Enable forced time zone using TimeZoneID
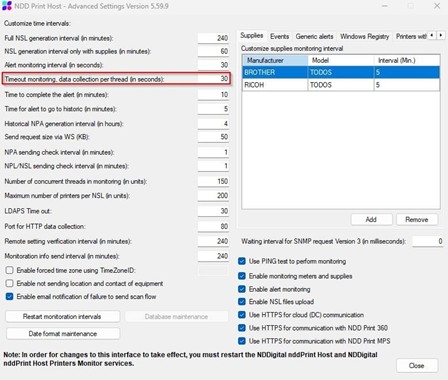Viewport: 448px width, 380px height. 9,270
